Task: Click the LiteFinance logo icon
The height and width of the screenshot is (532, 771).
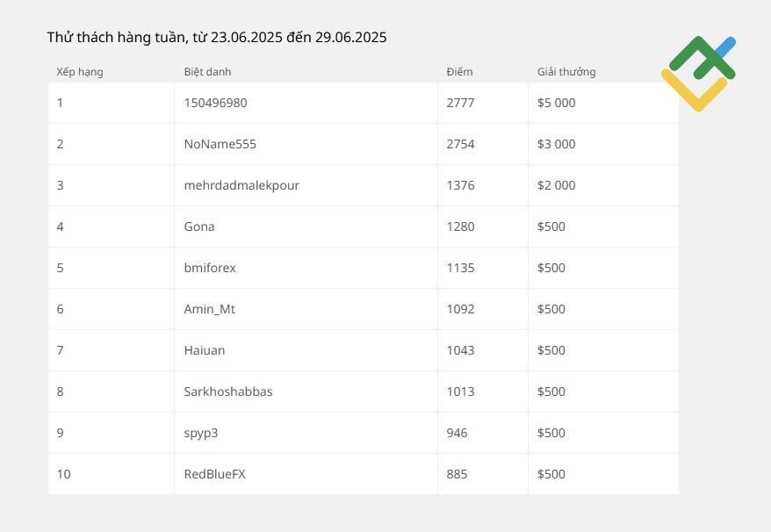Action: point(699,74)
